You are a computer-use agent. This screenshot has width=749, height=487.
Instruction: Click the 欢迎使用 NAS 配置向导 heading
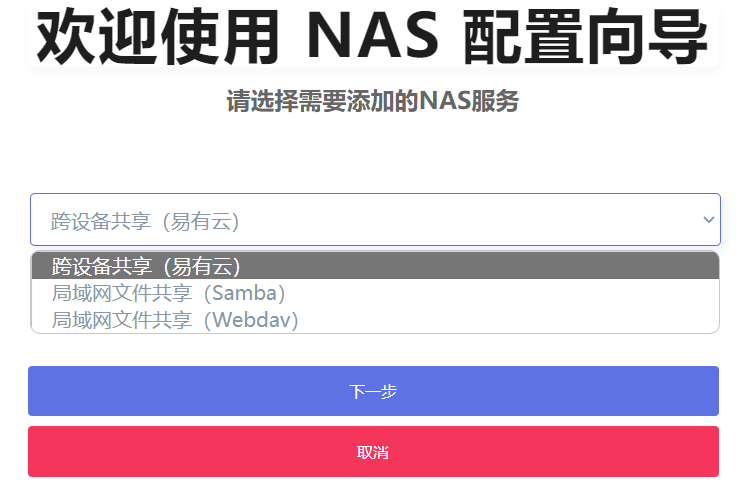(373, 36)
